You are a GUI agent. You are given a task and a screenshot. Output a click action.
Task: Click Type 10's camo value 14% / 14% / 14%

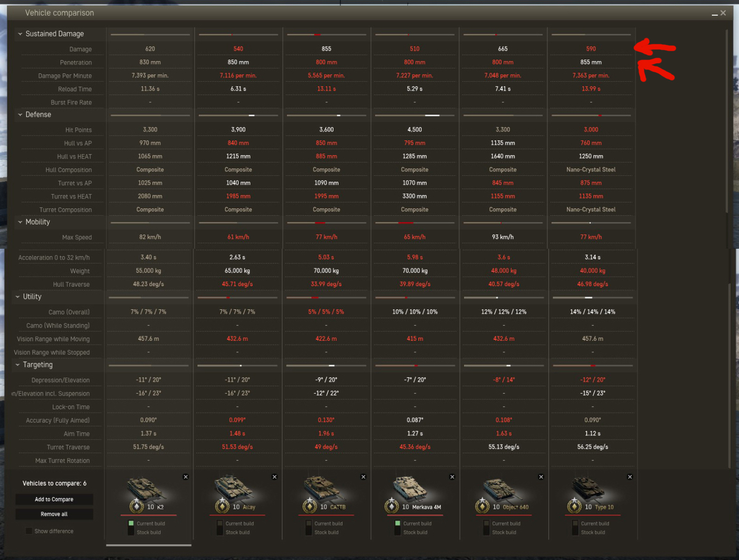point(591,313)
